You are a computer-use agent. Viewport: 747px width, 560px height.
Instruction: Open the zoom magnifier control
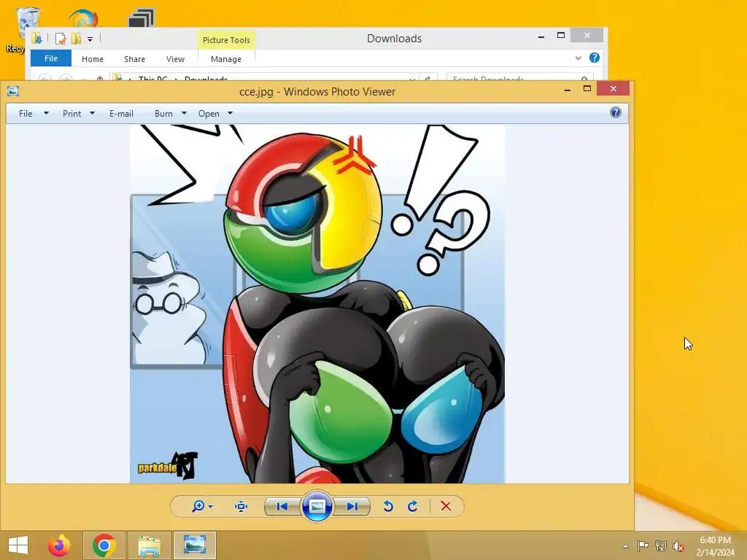(198, 506)
